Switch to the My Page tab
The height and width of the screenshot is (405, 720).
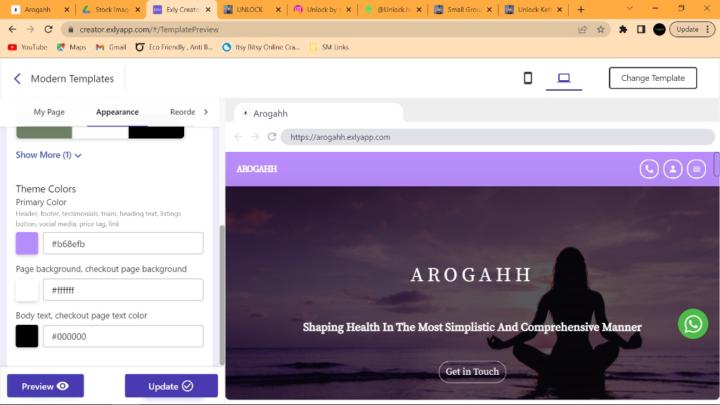click(49, 112)
